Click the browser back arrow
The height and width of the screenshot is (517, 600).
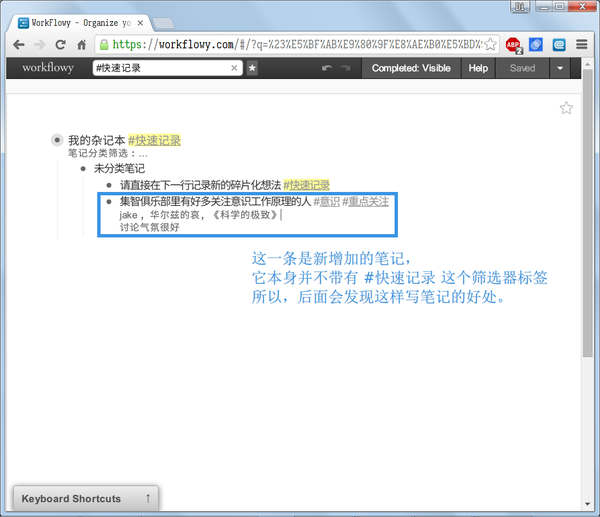(x=18, y=45)
